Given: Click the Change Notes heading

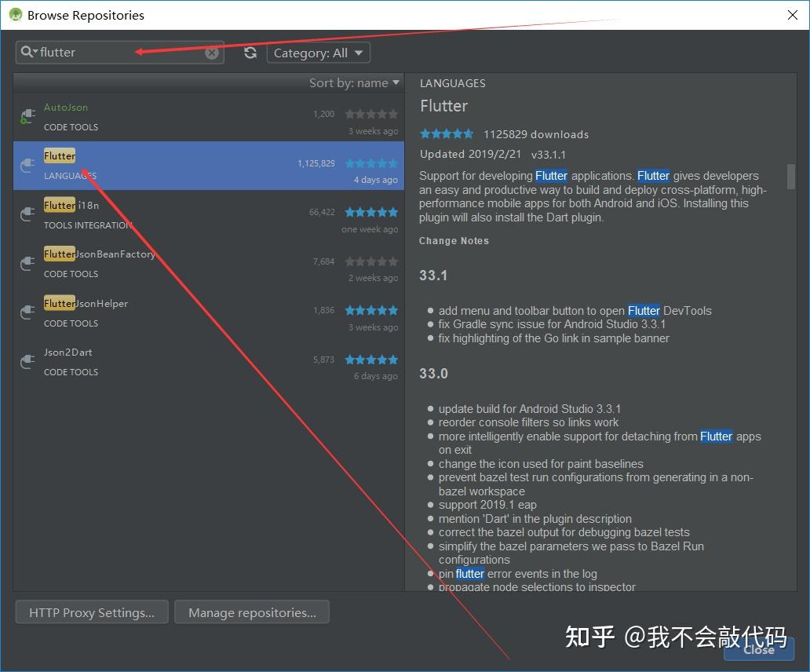Looking at the screenshot, I should (x=454, y=241).
